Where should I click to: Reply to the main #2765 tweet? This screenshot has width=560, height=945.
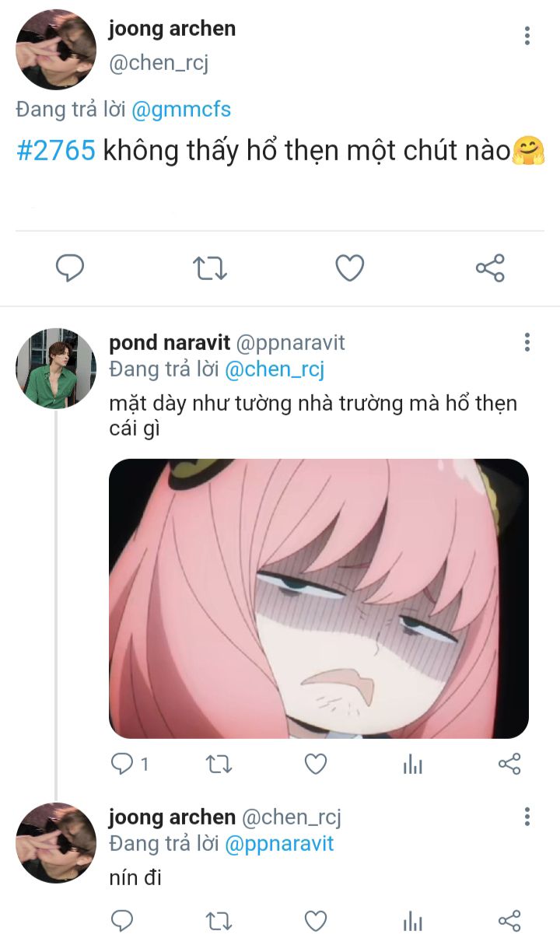70,268
